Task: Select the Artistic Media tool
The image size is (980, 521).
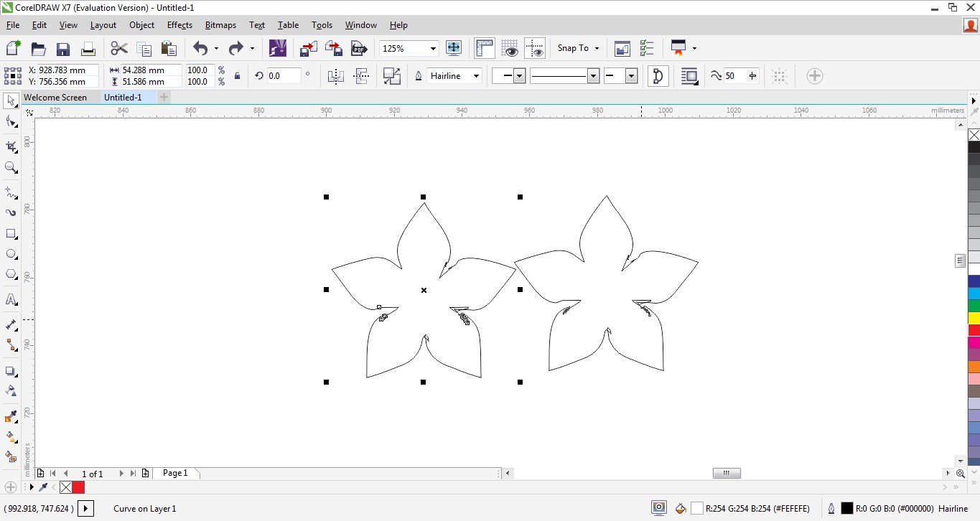Action: (x=11, y=213)
